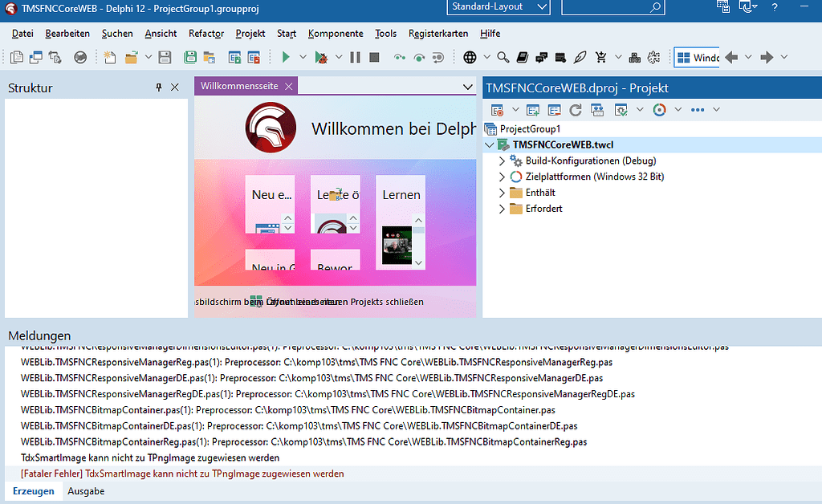Open the Projekt menu
This screenshot has height=504, width=822.
pyautogui.click(x=250, y=34)
